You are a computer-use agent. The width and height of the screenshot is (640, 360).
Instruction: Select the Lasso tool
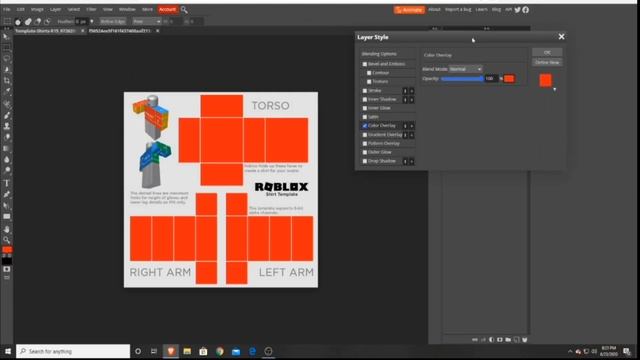click(7, 58)
